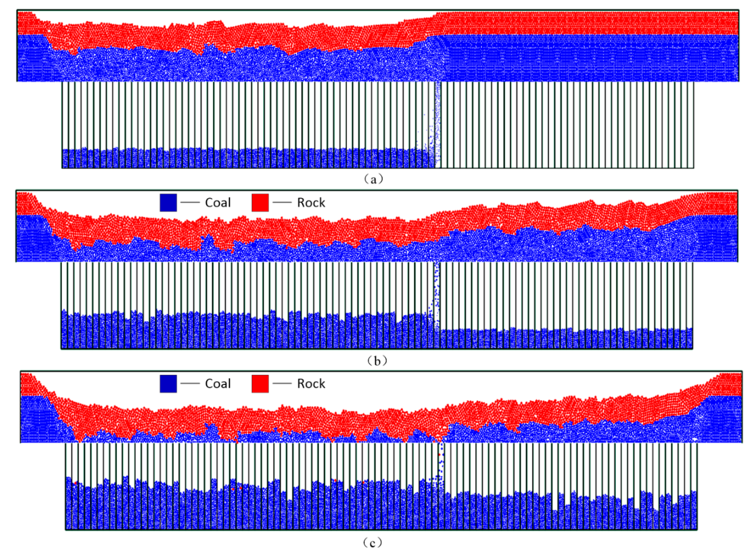Select the red Rock swatch in panel c

[x=260, y=383]
